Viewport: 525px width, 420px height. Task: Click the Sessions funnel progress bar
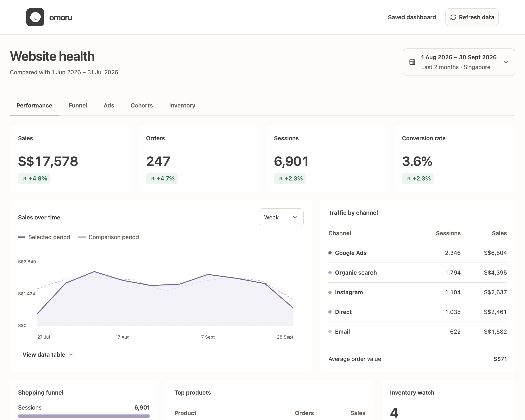coord(84,416)
